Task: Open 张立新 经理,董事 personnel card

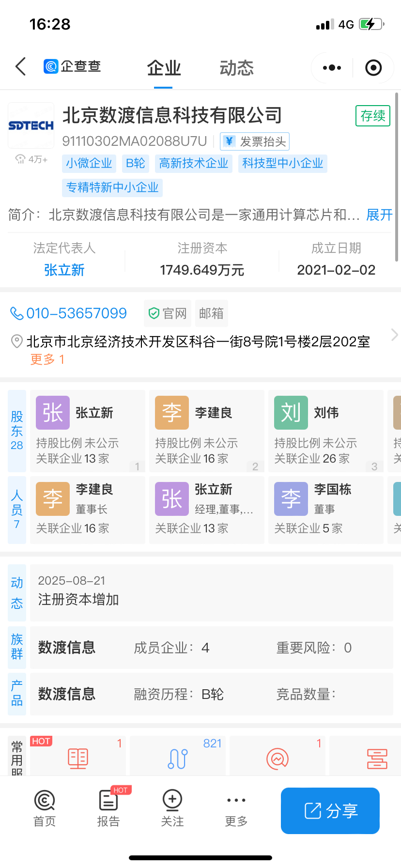Action: coord(207,510)
